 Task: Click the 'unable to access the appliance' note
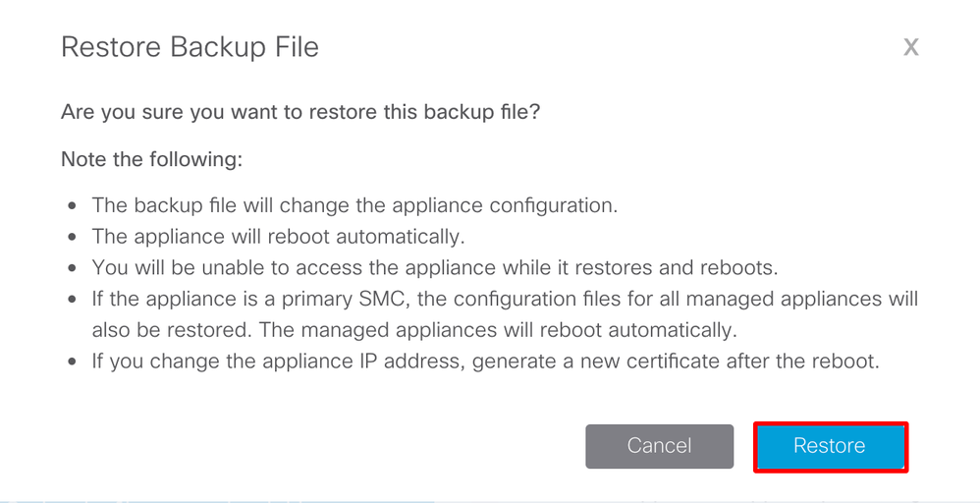(x=434, y=268)
